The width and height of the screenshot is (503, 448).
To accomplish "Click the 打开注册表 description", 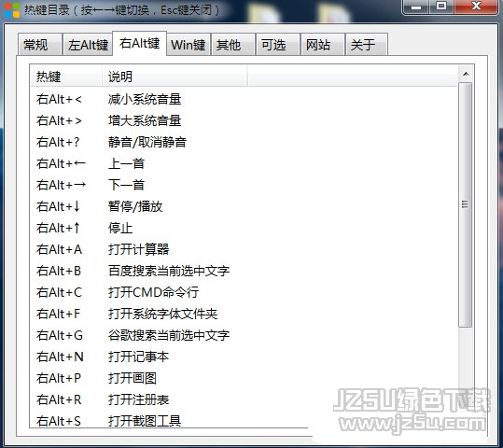I will click(138, 399).
